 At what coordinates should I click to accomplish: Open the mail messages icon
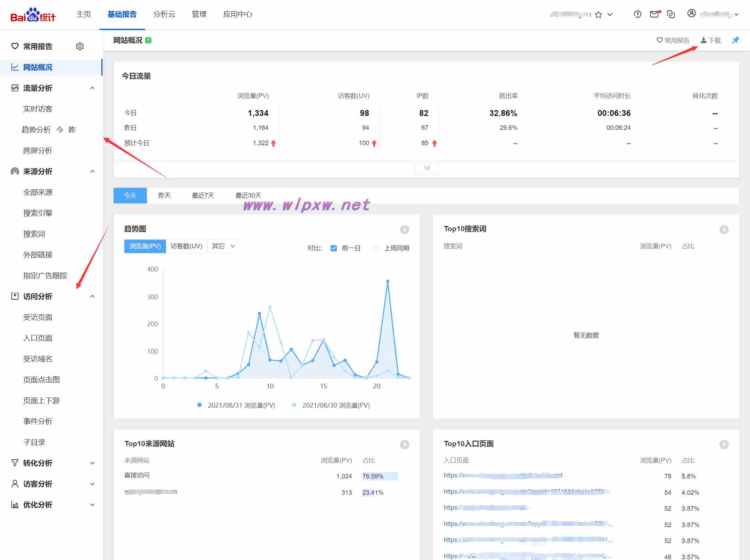click(655, 14)
